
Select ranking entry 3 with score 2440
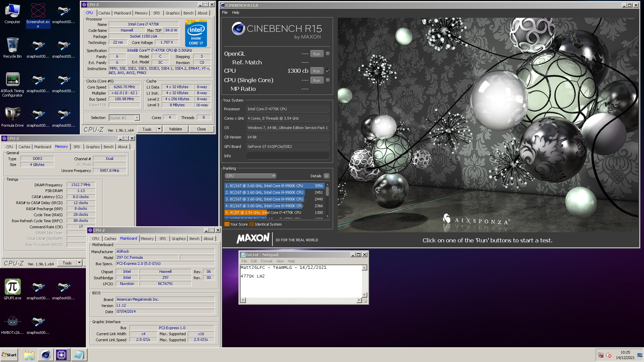274,199
